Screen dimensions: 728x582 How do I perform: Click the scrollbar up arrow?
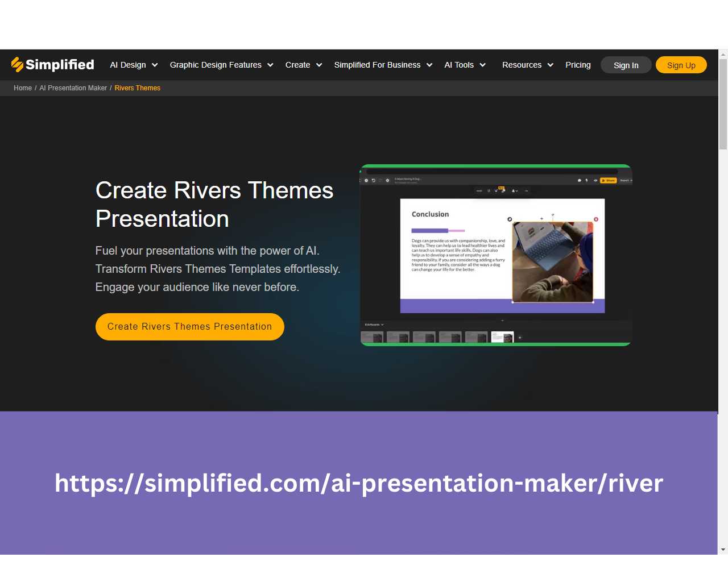point(723,55)
